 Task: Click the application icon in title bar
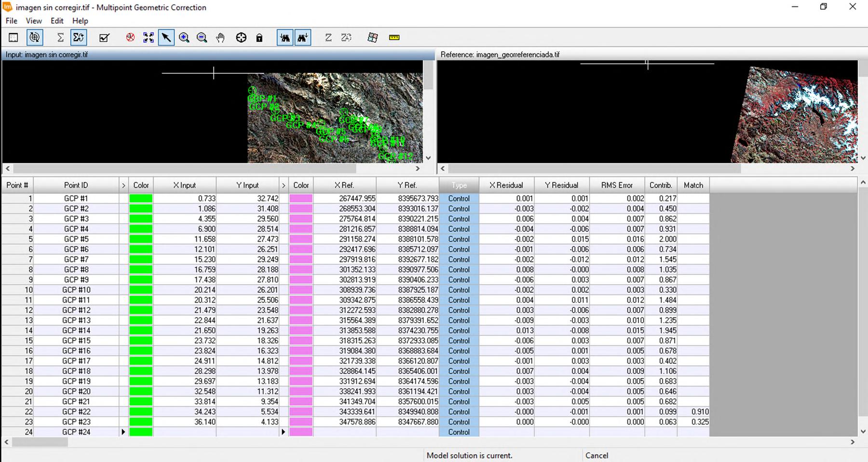tap(8, 7)
